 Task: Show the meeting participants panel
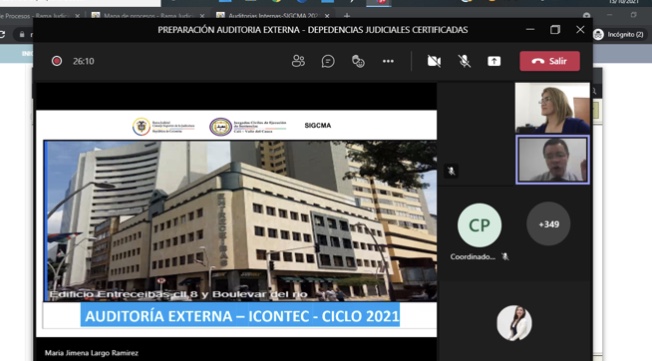(298, 61)
